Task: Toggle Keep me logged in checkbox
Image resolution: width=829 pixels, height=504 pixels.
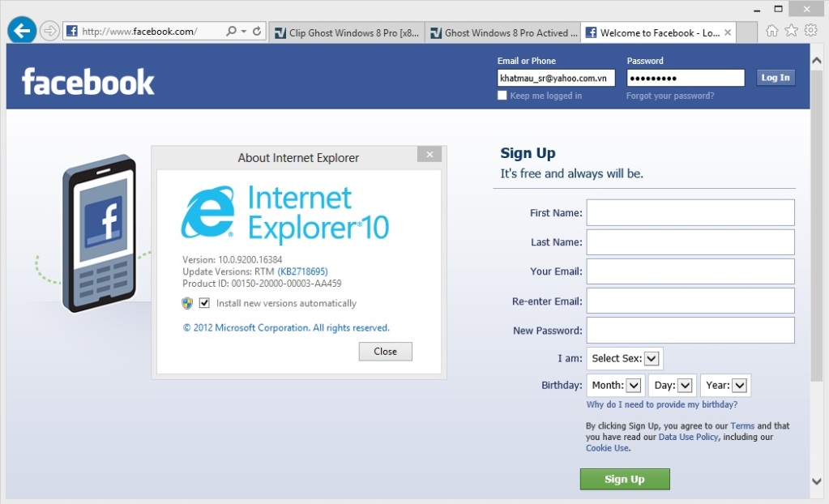Action: click(x=502, y=96)
